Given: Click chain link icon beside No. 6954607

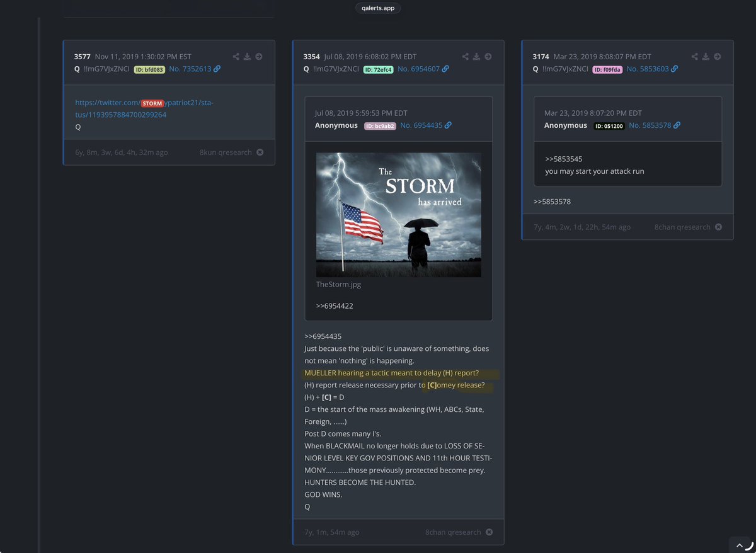Looking at the screenshot, I should [x=445, y=69].
